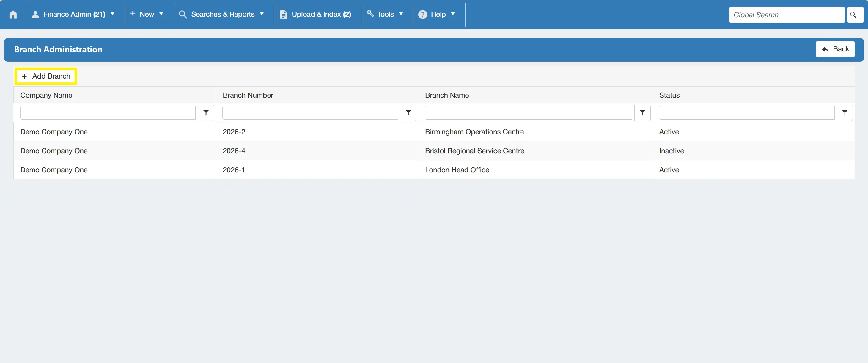Expand the Tools dropdown
Image resolution: width=868 pixels, height=363 pixels.
(385, 15)
